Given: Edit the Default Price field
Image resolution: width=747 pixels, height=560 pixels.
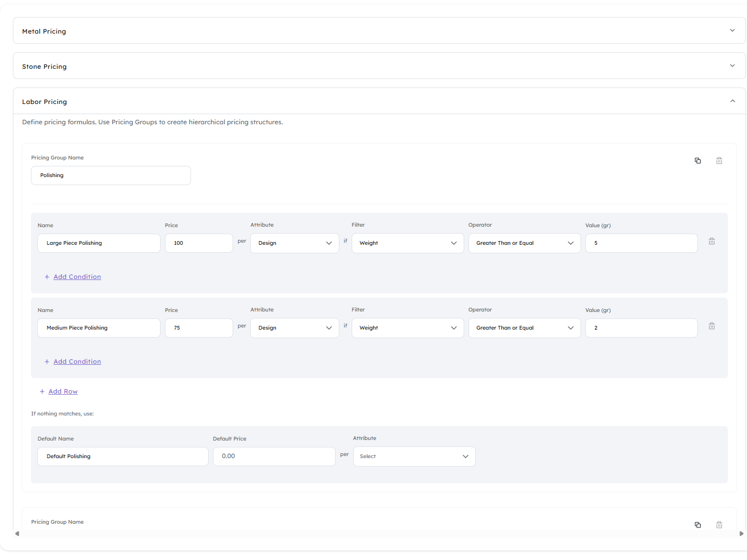Looking at the screenshot, I should (274, 457).
